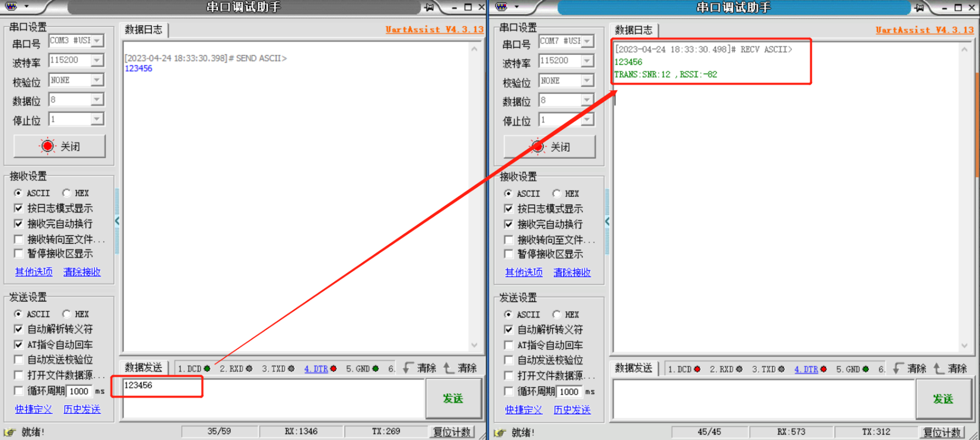The image size is (980, 440).
Task: Collapse the COM3 window's side panel with the chevron
Action: [117, 221]
